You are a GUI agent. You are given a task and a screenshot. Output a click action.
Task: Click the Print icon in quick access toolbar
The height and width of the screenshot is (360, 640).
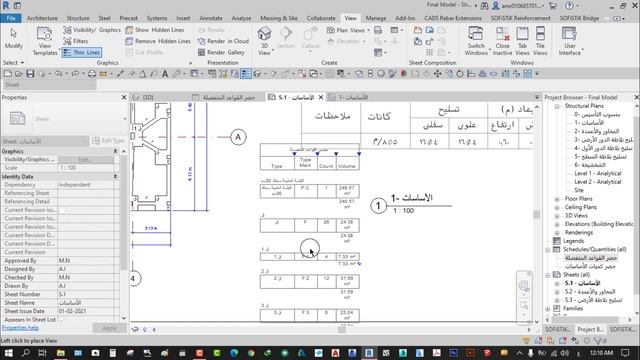(x=92, y=74)
